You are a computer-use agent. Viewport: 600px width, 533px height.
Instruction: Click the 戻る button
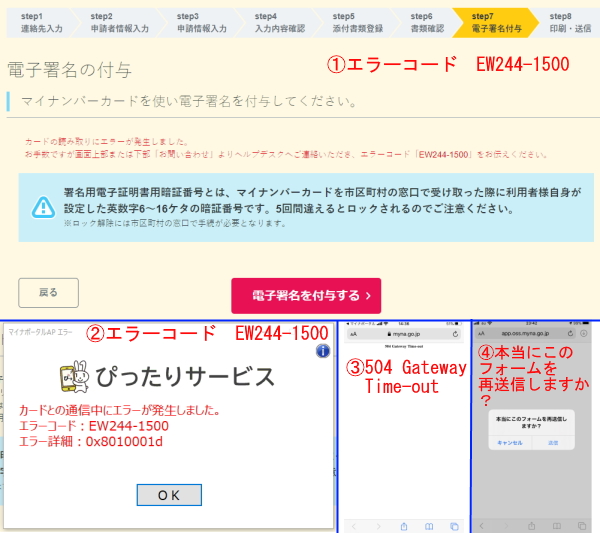[49, 293]
